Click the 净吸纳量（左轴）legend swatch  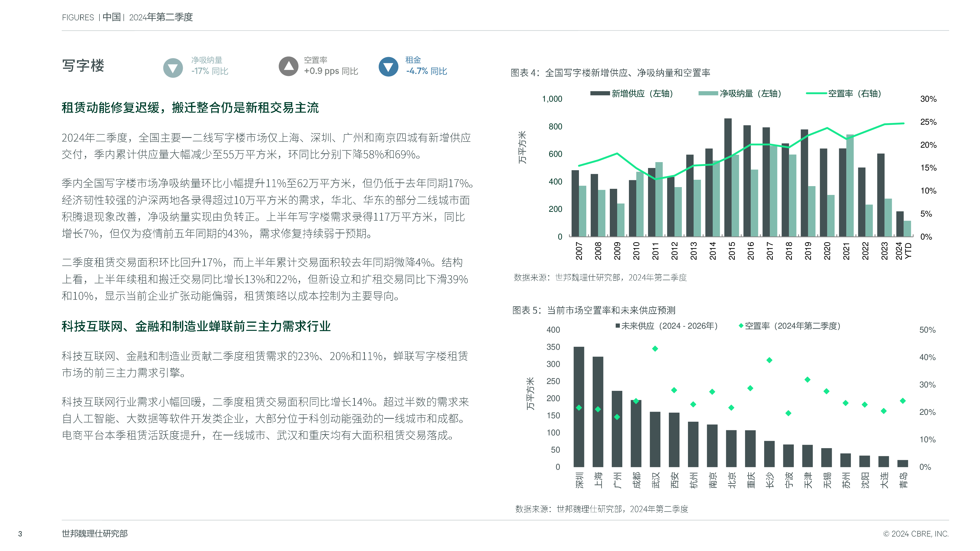708,93
